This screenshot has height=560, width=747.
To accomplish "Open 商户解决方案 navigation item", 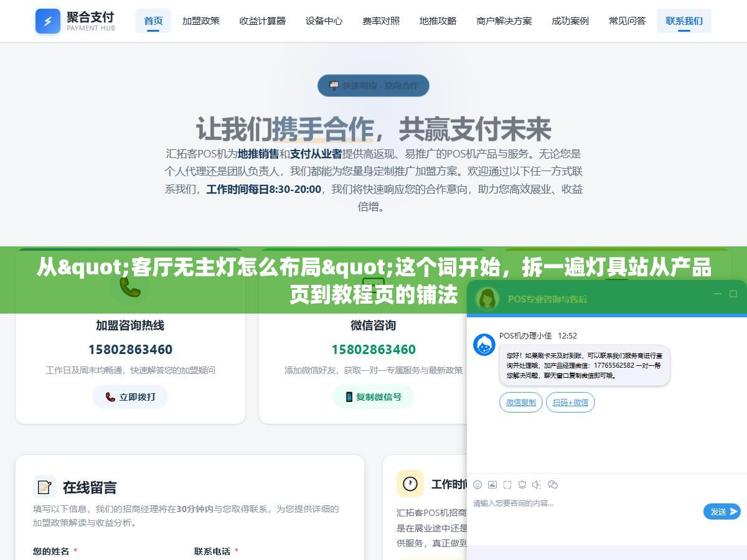I will [x=504, y=21].
